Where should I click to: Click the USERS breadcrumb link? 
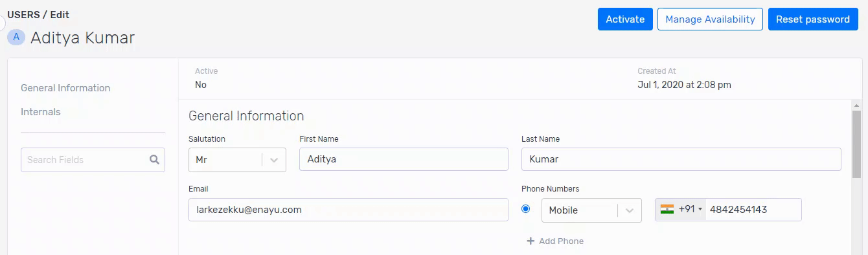coord(23,14)
